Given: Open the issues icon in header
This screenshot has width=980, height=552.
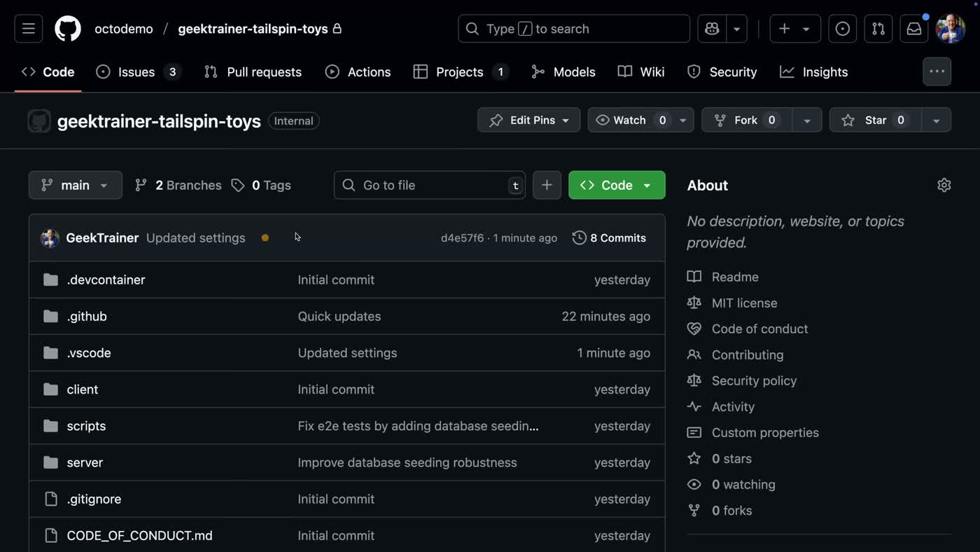Looking at the screenshot, I should pyautogui.click(x=843, y=29).
